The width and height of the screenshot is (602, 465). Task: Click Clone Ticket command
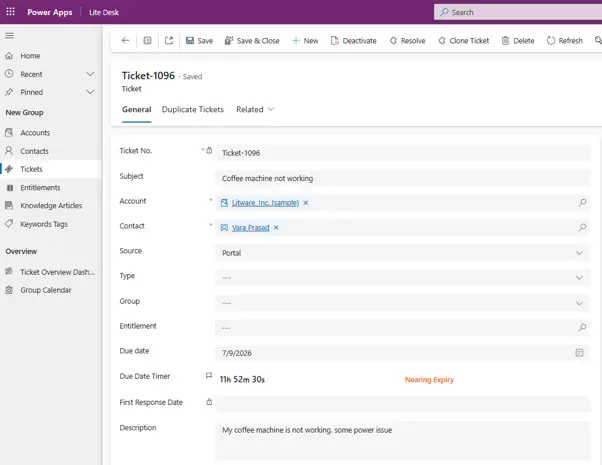click(464, 41)
